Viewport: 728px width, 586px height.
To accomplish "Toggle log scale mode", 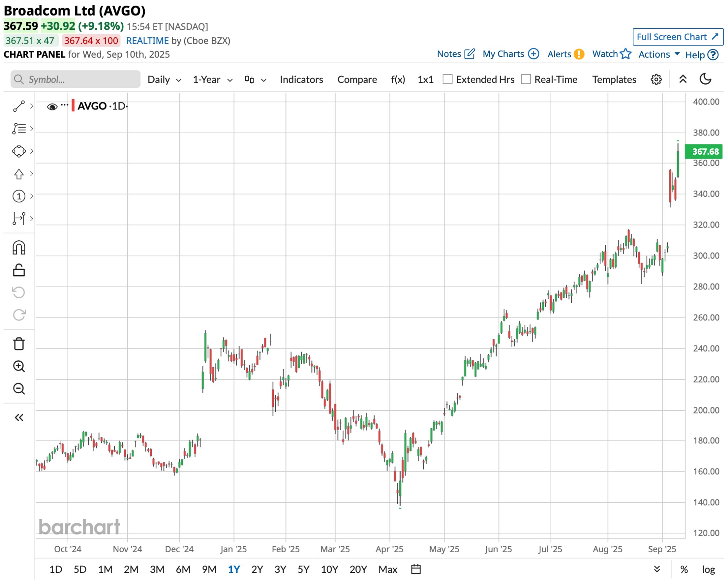I will click(708, 569).
